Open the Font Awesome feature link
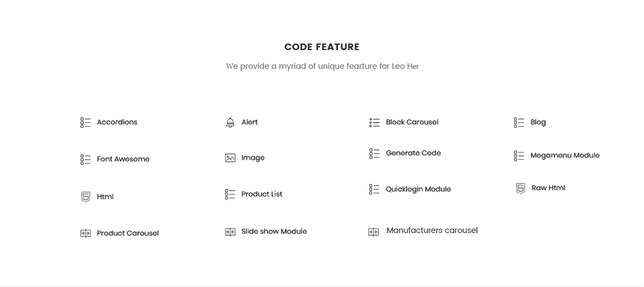 [x=123, y=159]
